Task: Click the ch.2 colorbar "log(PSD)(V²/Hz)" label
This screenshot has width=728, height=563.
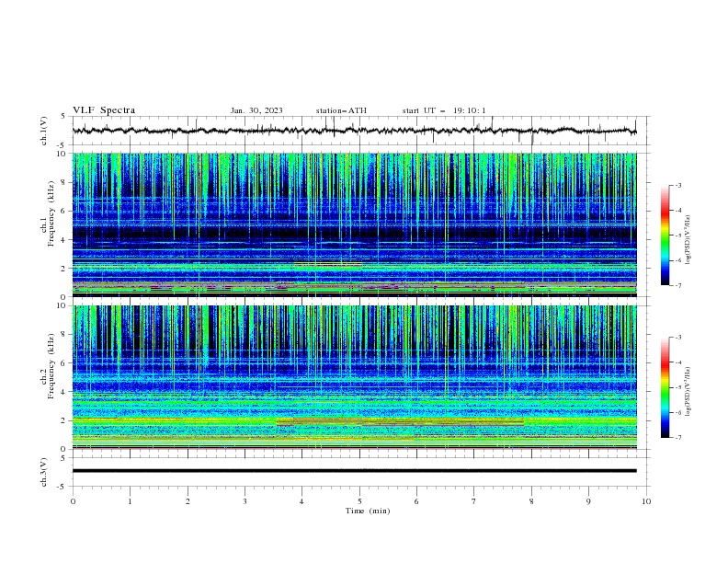Action: click(688, 391)
